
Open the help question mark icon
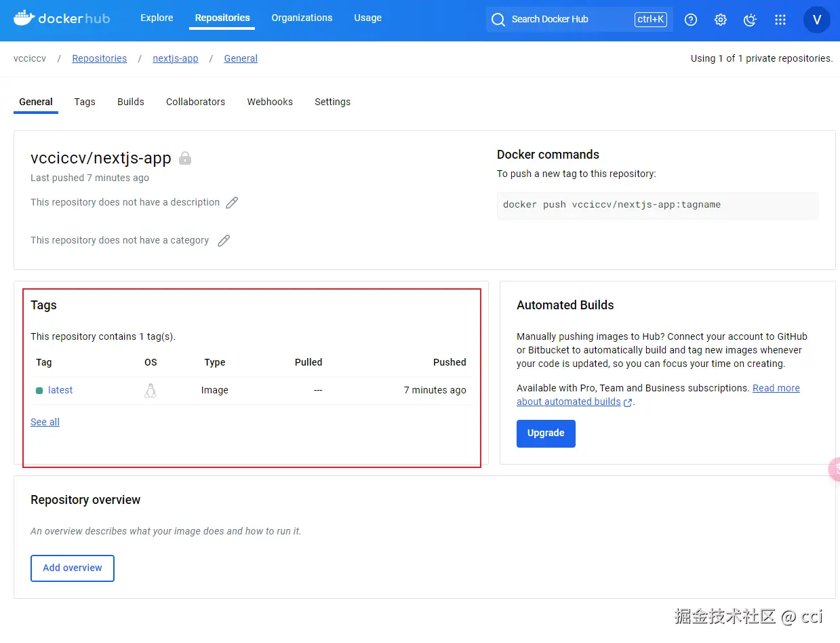691,20
